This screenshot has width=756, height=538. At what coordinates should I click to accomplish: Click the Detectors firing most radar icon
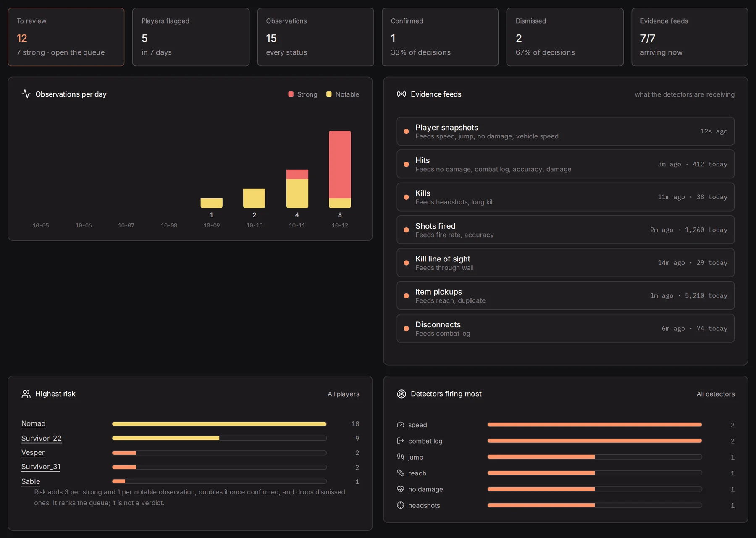pos(402,394)
